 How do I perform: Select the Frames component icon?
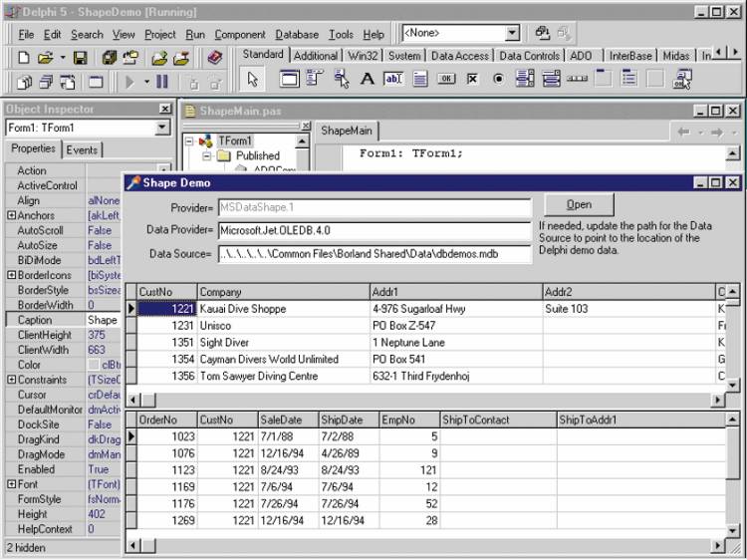click(x=289, y=79)
